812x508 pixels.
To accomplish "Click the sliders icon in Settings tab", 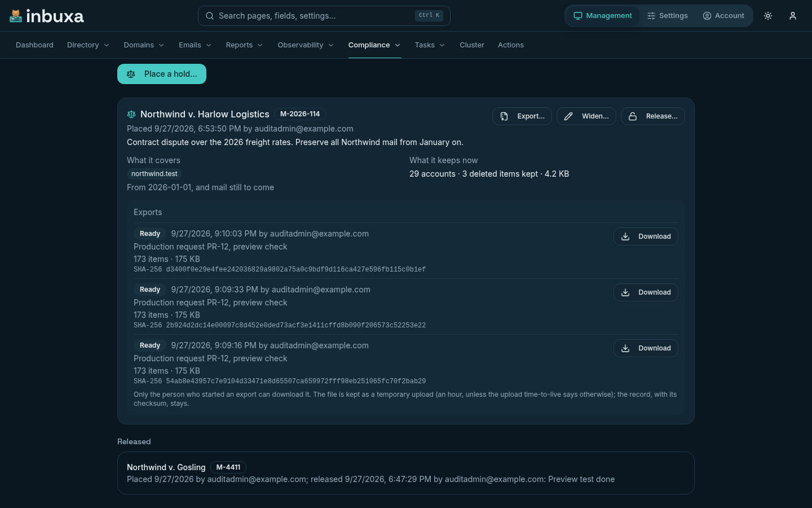I will tap(651, 16).
